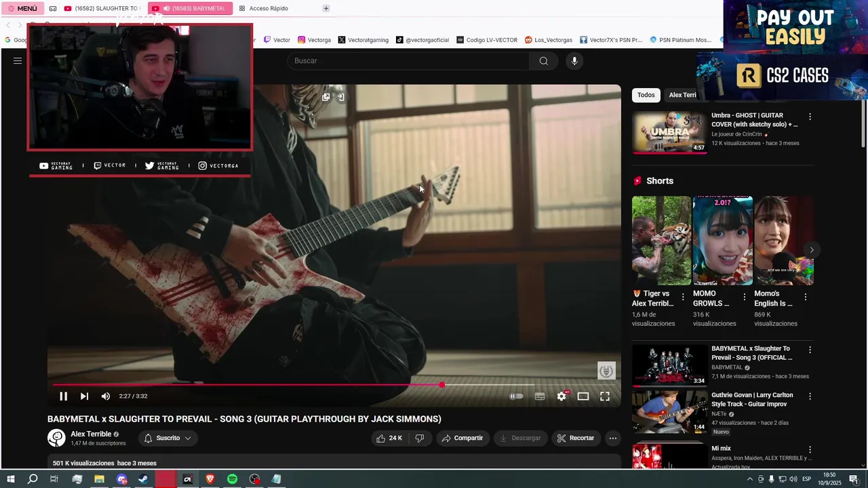Screen dimensions: 868x488
Task: Open Guthrie Govan guitar improv video
Action: (669, 411)
